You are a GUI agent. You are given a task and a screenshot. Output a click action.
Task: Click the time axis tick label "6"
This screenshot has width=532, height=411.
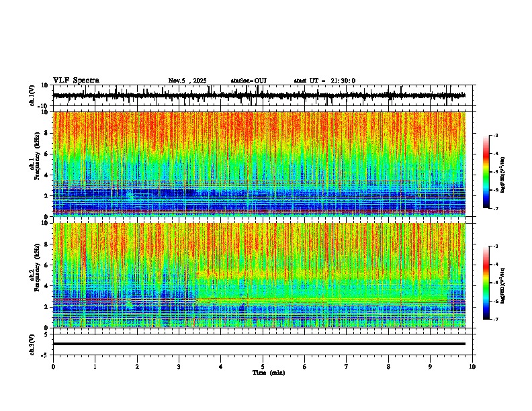coord(305,367)
